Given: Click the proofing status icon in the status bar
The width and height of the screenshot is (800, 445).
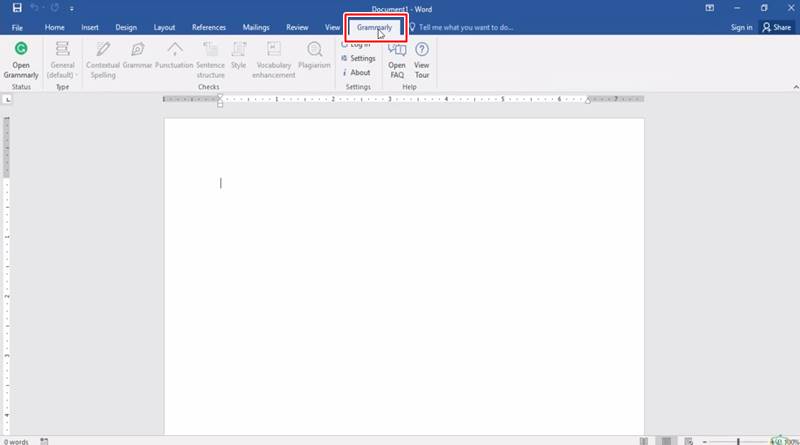Looking at the screenshot, I should (44, 441).
